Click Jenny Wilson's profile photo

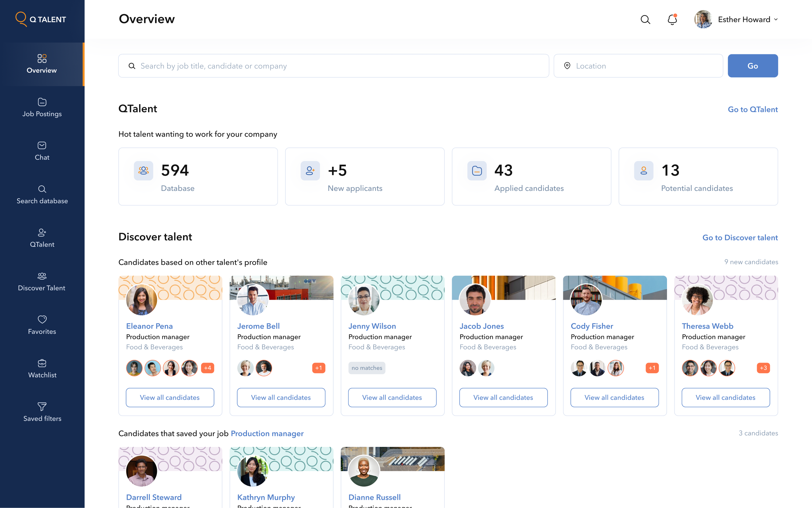click(364, 300)
